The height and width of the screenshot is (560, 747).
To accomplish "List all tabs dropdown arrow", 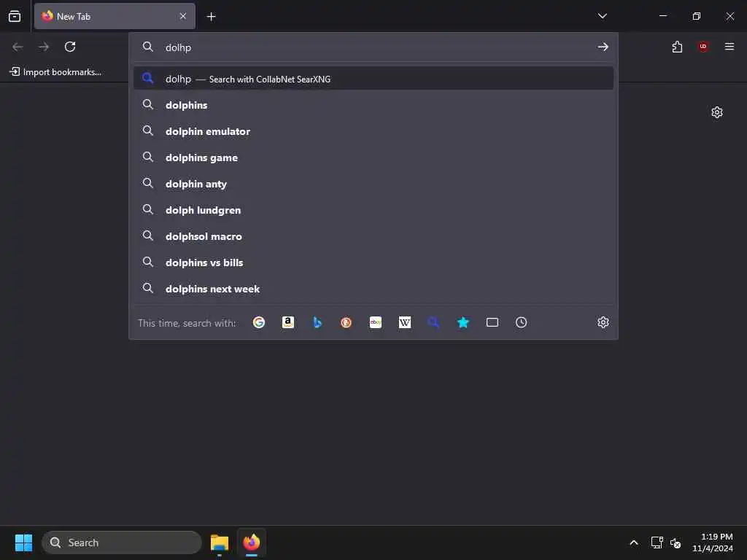I will pos(602,16).
